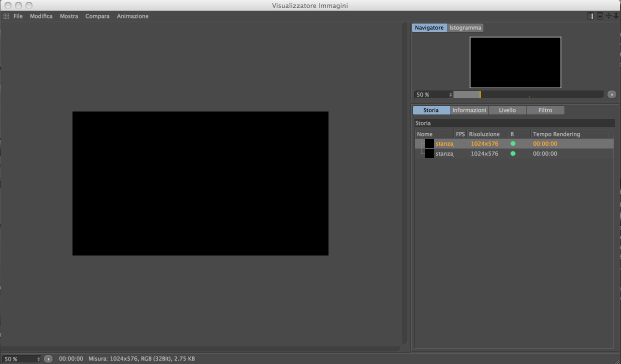Click orange 00:00:00 render time cell
The image size is (621, 364).
point(545,143)
